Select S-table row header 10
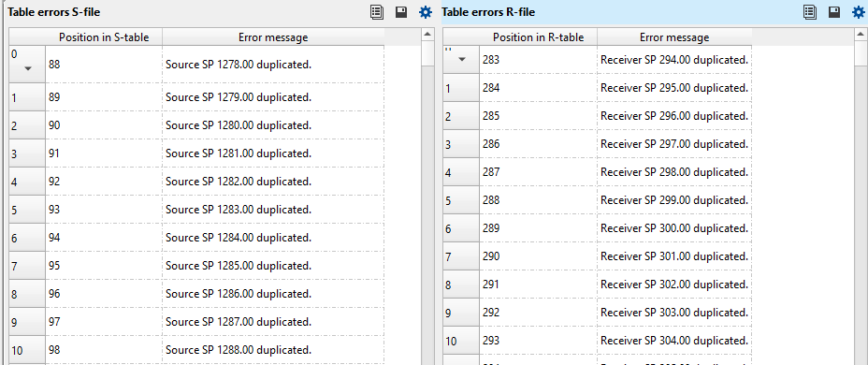Screen dimensions: 868x365 [27, 350]
